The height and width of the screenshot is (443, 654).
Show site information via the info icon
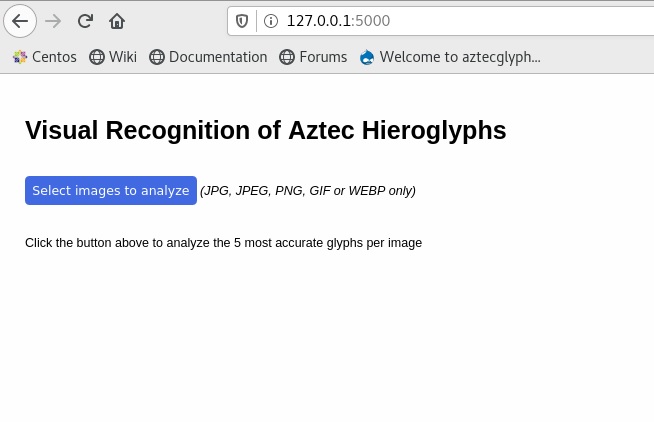(271, 21)
